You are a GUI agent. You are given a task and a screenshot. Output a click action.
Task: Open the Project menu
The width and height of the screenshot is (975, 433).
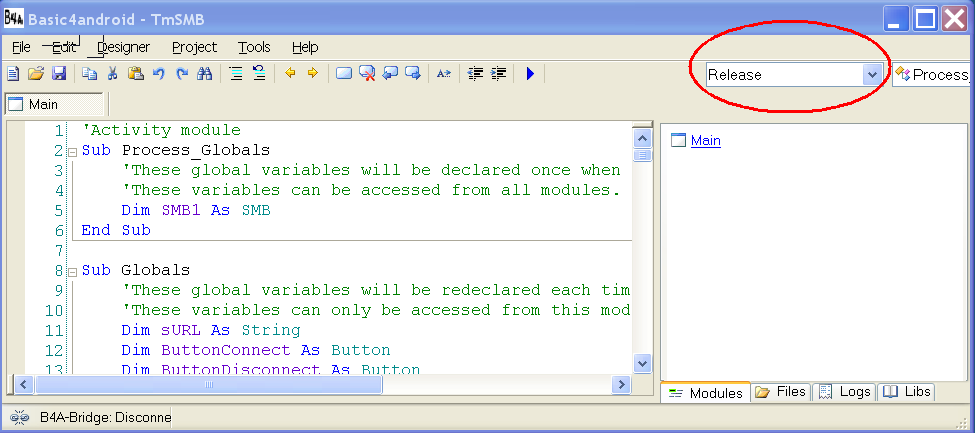(195, 47)
